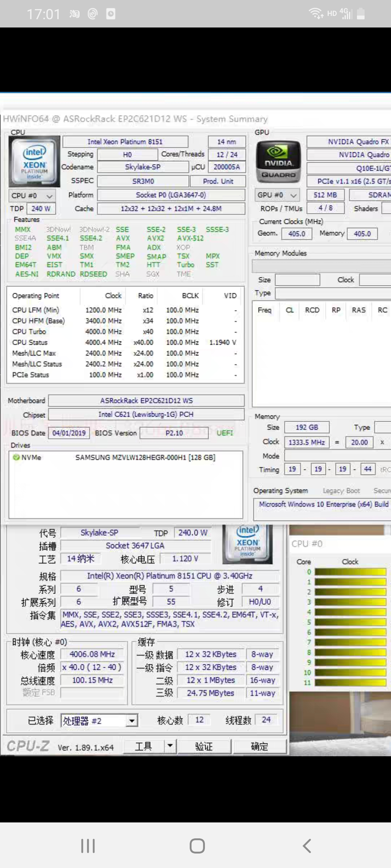Click the core 5 clock bar
This screenshot has height=868, width=391.
(350, 622)
